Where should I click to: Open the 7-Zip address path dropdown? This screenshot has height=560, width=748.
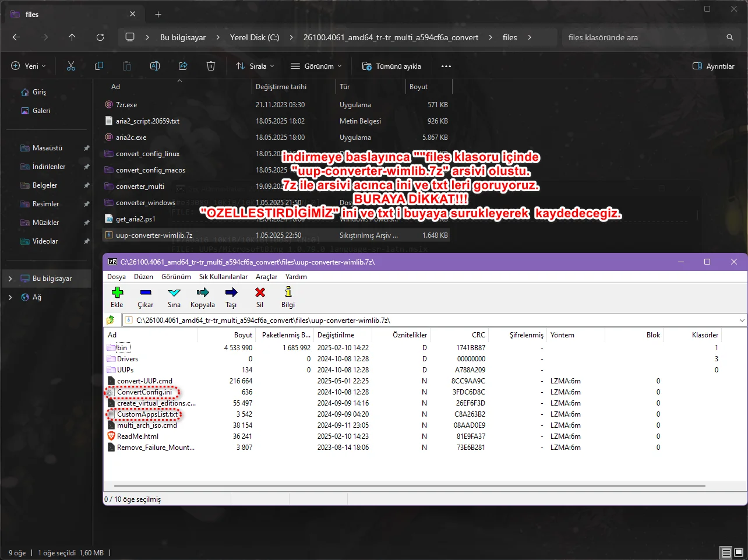click(x=742, y=320)
